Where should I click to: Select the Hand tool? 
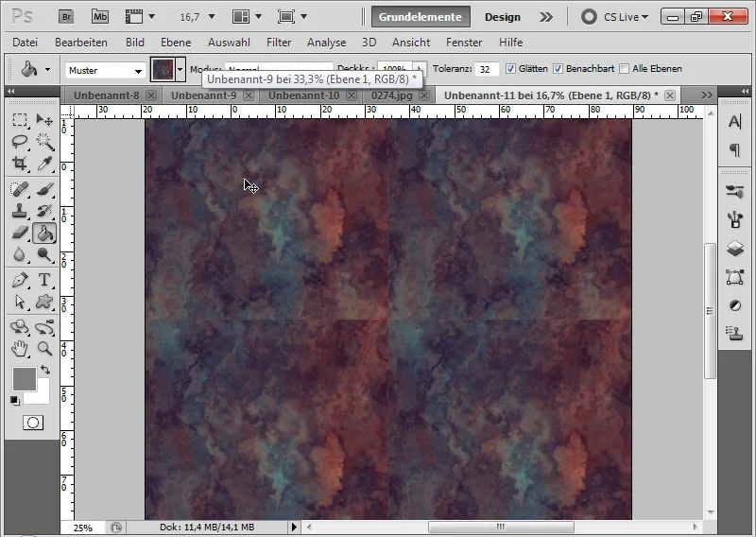point(19,348)
